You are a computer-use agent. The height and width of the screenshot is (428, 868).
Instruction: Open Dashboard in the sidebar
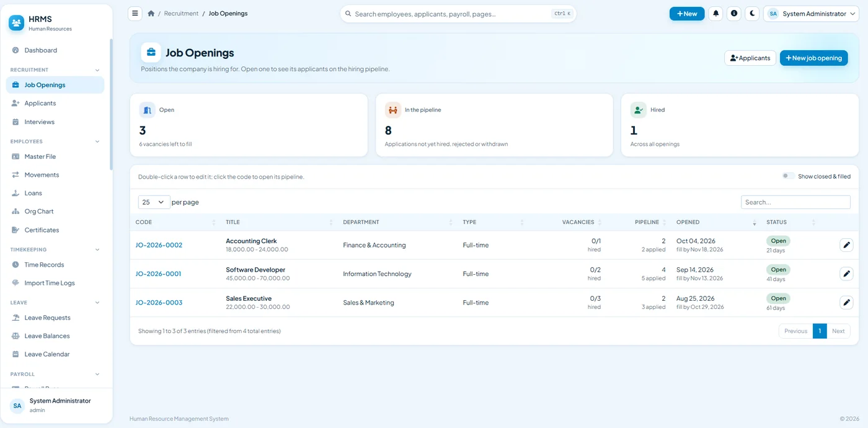55,50
